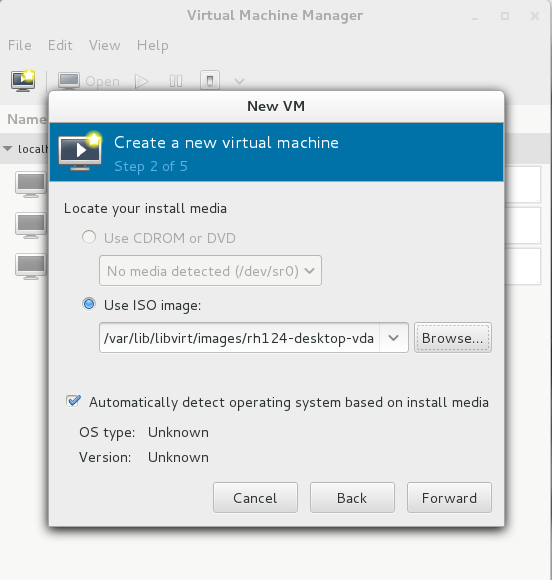Image resolution: width=552 pixels, height=580 pixels.
Task: Click the Name column header
Action: coord(27,119)
